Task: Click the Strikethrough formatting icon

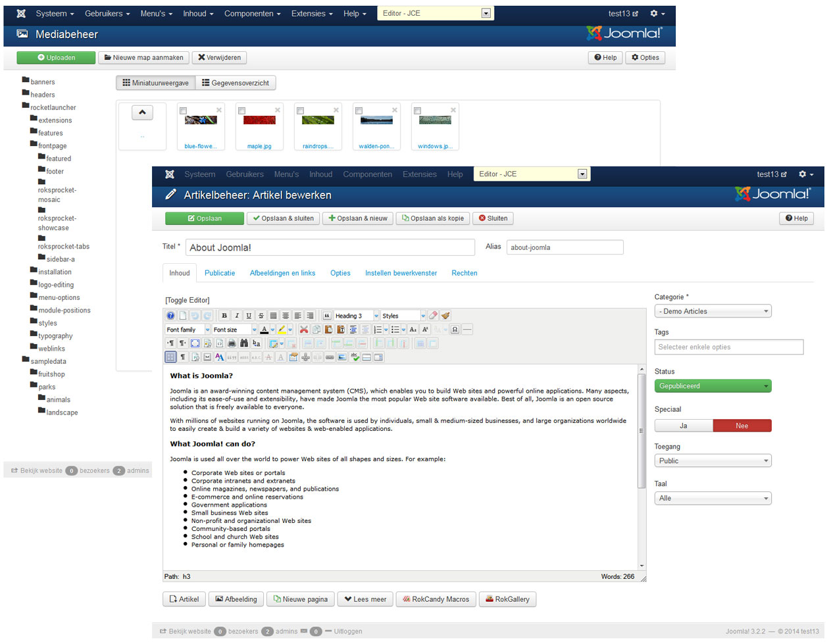Action: click(261, 316)
